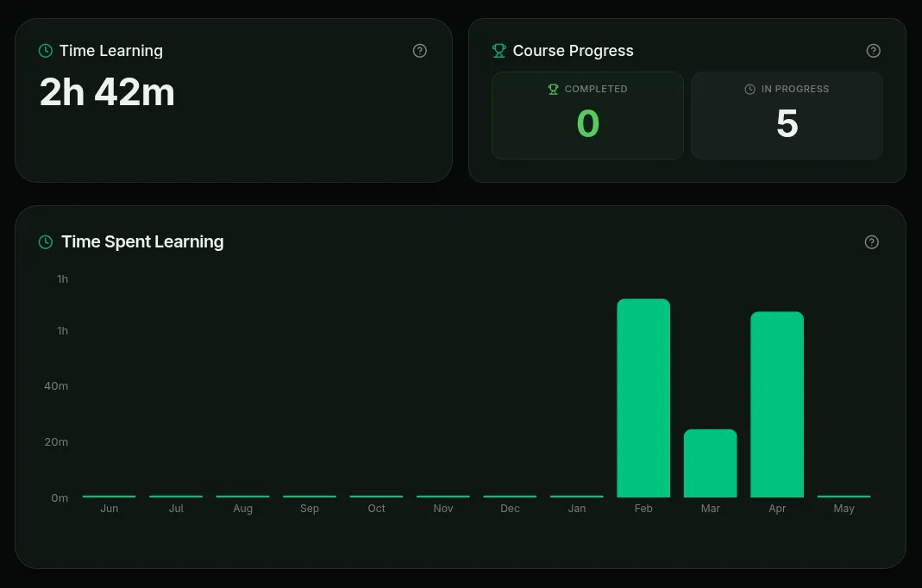Image resolution: width=922 pixels, height=588 pixels.
Task: Click the clock icon beside Time Spent Learning
Action: pyautogui.click(x=45, y=241)
